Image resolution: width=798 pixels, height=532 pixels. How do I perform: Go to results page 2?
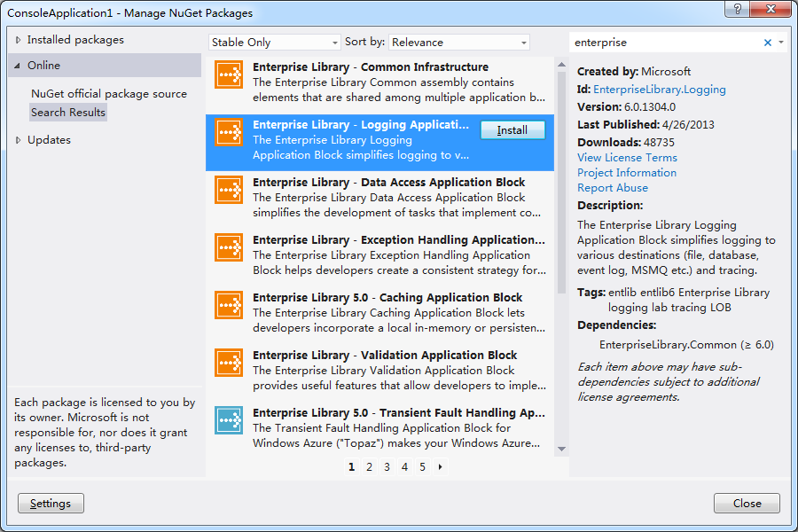(x=369, y=467)
